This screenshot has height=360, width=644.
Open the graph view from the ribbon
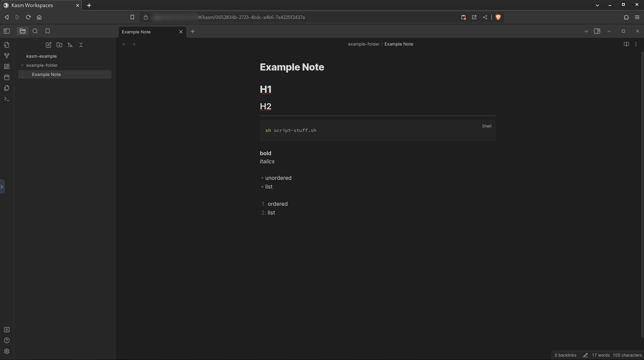(x=7, y=56)
